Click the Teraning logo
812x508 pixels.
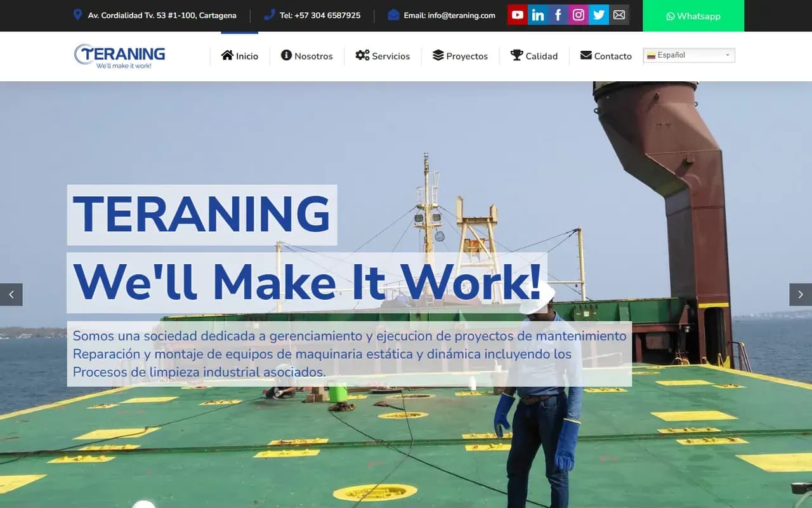120,56
